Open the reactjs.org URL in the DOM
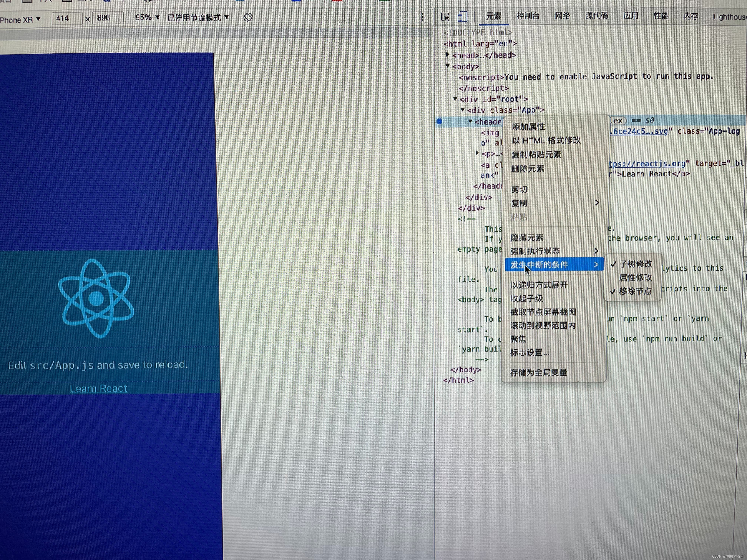Image resolution: width=747 pixels, height=560 pixels. (x=647, y=164)
